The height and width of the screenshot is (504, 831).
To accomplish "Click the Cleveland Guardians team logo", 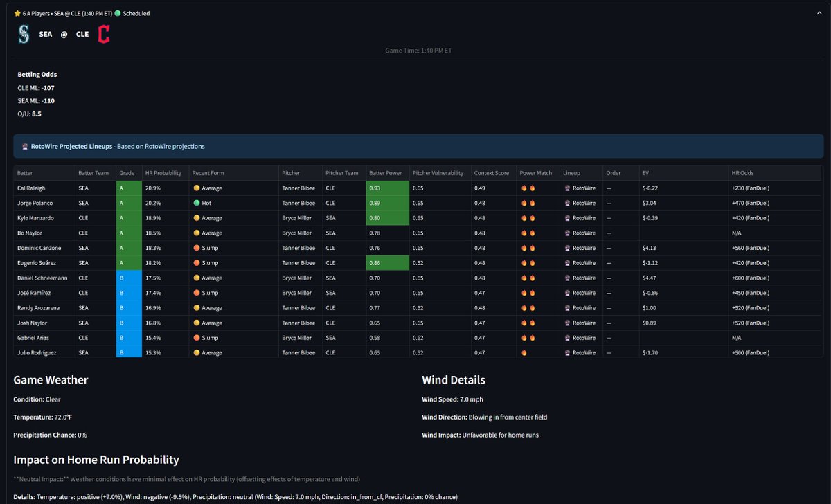I will (x=104, y=34).
